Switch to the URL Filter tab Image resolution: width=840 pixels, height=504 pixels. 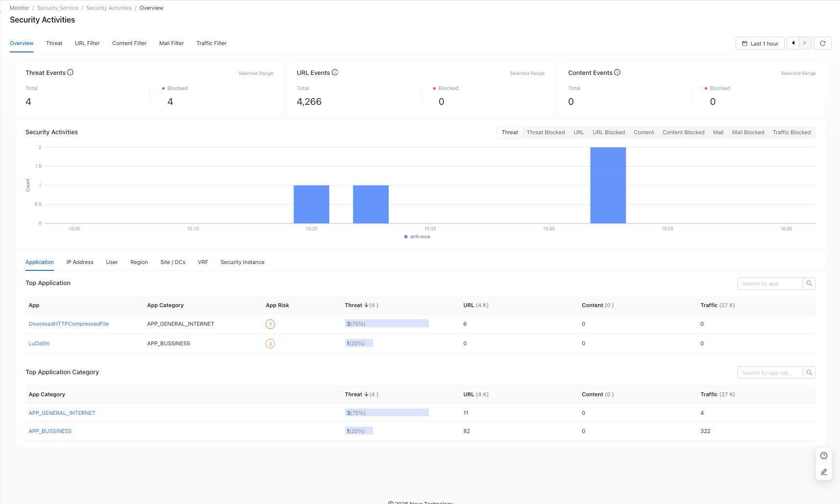pyautogui.click(x=87, y=43)
